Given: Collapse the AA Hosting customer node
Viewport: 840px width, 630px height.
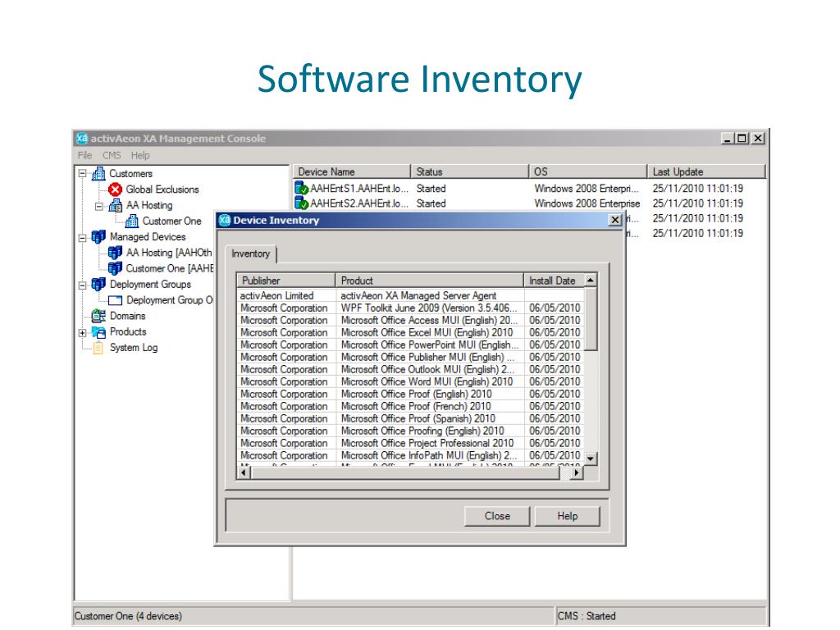Looking at the screenshot, I should (x=99, y=206).
